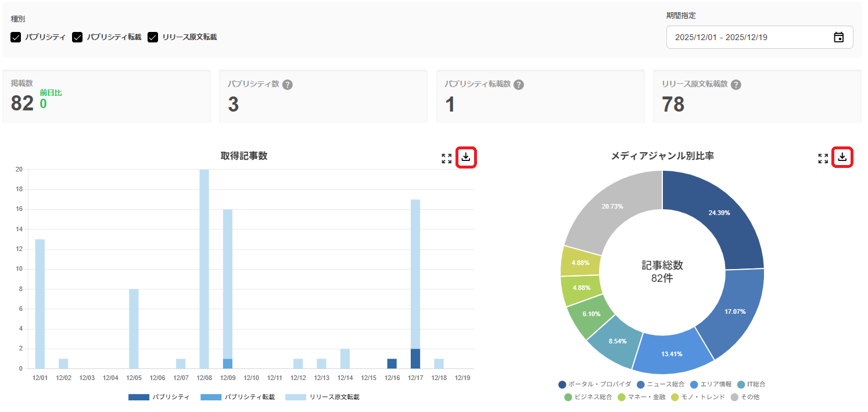Click the IT総合 legend color dot
The image size is (868, 412).
pyautogui.click(x=741, y=384)
